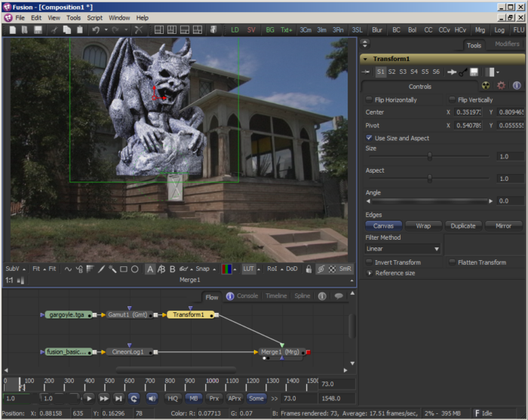This screenshot has height=420, width=528.
Task: Open the File menu
Action: pos(20,18)
